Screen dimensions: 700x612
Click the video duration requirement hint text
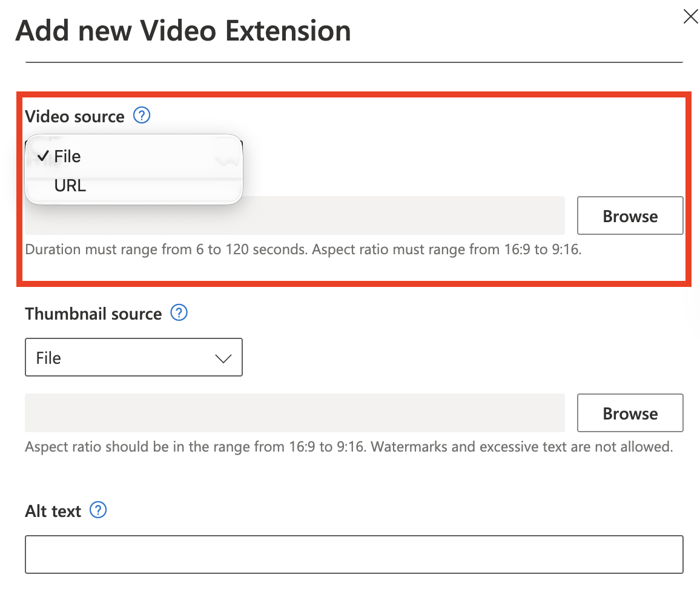point(303,249)
